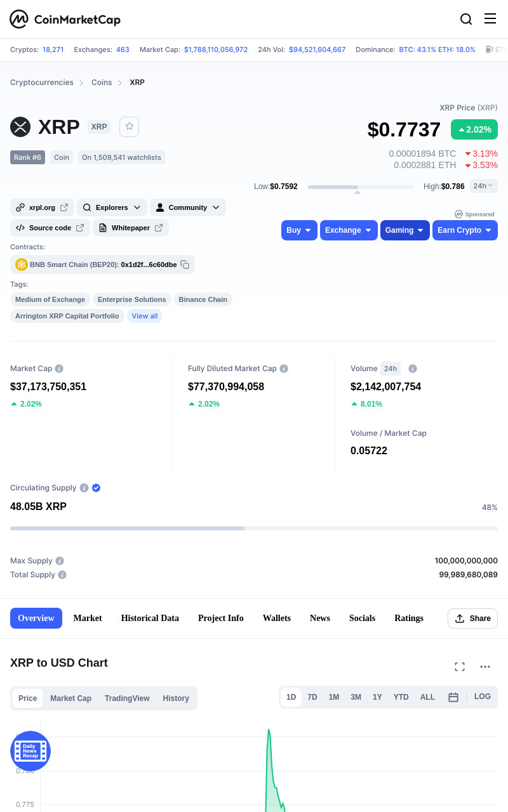Open the Socials tab
This screenshot has height=812, width=508.
362,619
